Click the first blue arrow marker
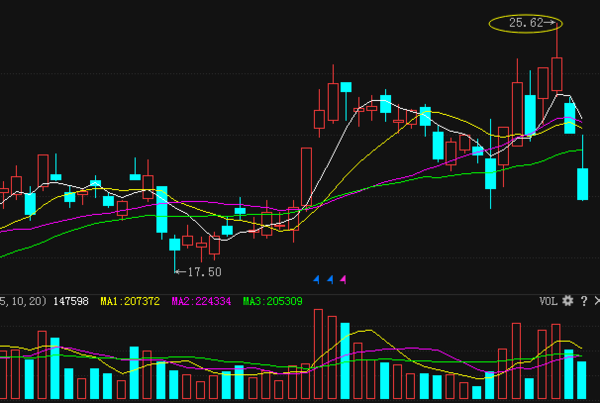Image resolution: width=600 pixels, height=403 pixels. click(x=317, y=279)
